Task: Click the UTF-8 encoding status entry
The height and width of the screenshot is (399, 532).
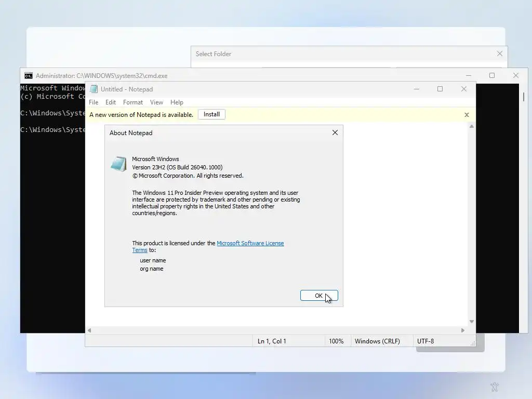Action: 425,341
